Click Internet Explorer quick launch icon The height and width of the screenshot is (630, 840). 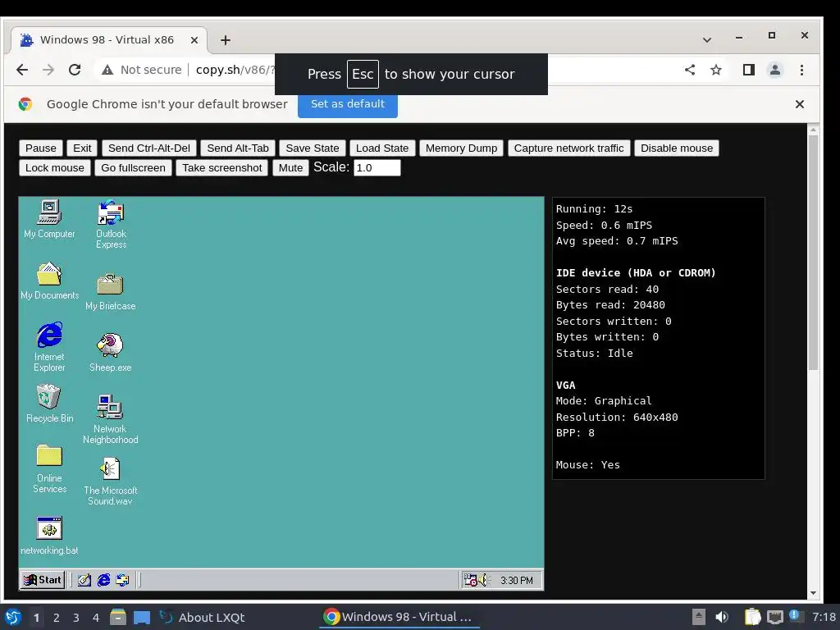coord(103,580)
